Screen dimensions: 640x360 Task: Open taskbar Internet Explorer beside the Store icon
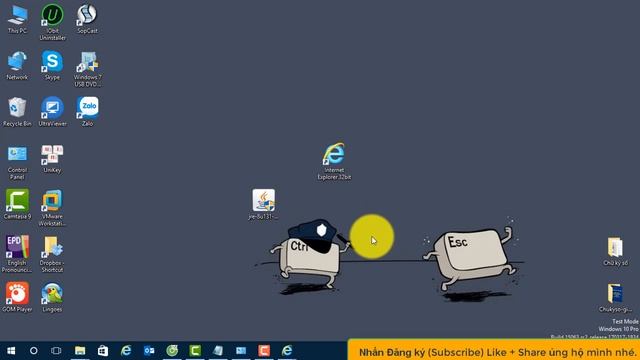126,351
